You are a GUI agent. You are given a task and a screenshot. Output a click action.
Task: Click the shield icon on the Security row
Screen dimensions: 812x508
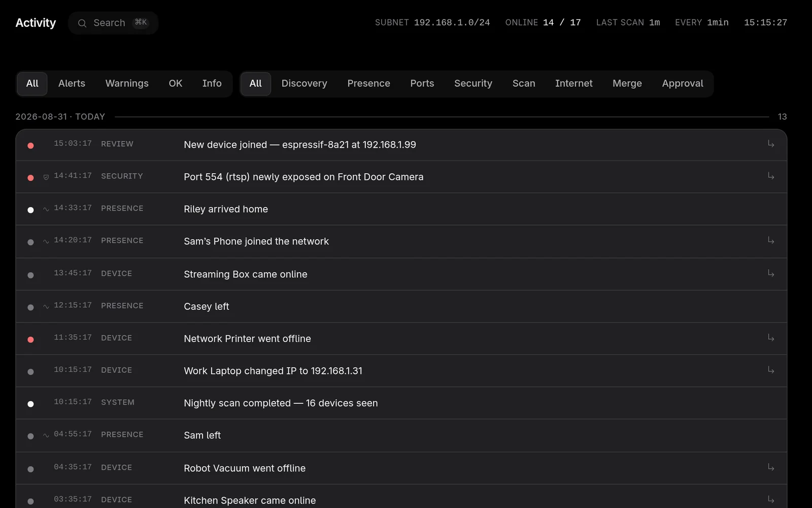click(46, 177)
